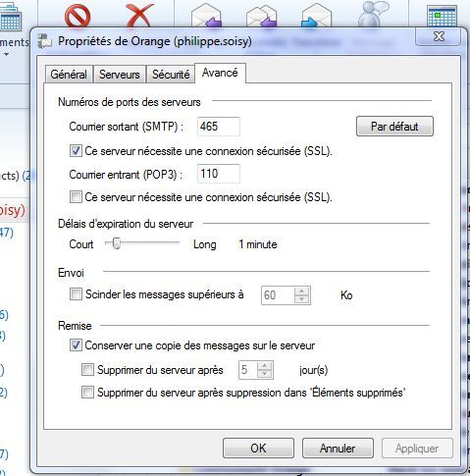470x476 pixels.
Task: Click the reply-all envelopes toolbar icon
Action: coord(262,16)
